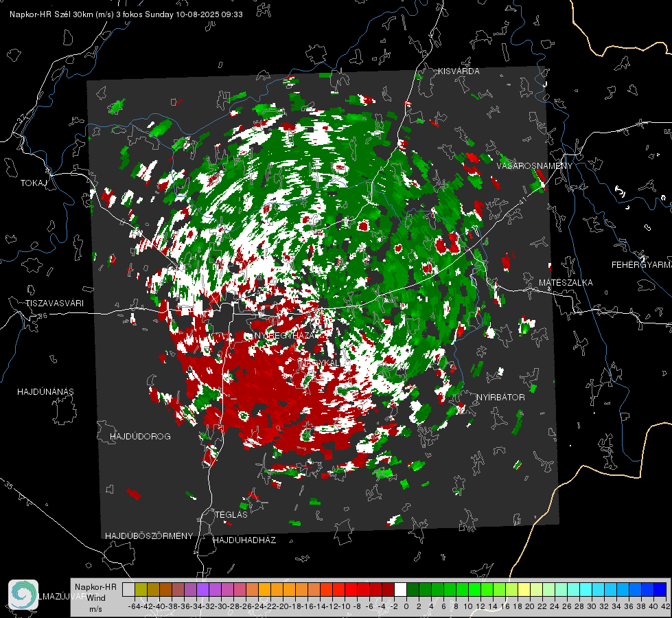Select the HAJDÚDOROG label
This screenshot has width=672, height=618.
click(140, 436)
